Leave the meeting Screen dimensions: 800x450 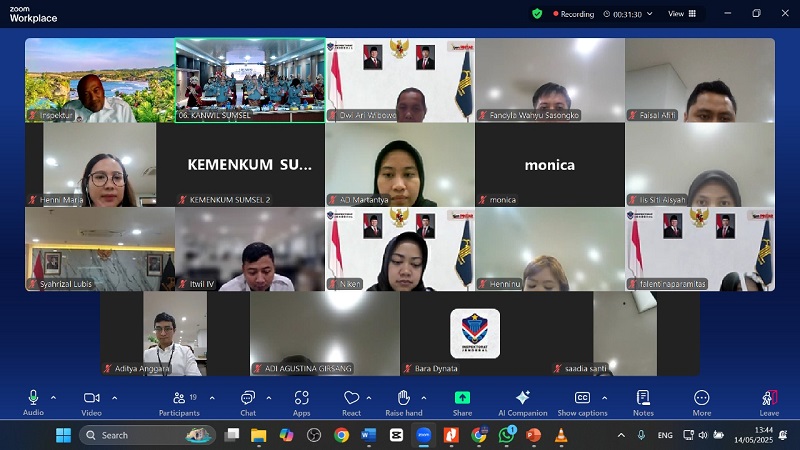pos(769,403)
